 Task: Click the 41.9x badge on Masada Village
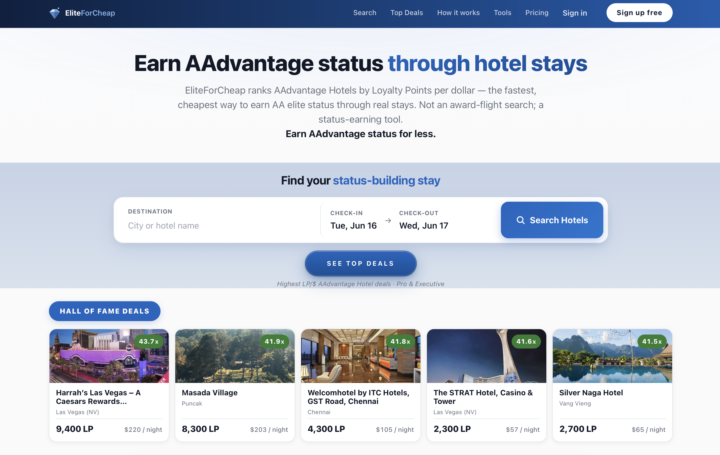(275, 342)
